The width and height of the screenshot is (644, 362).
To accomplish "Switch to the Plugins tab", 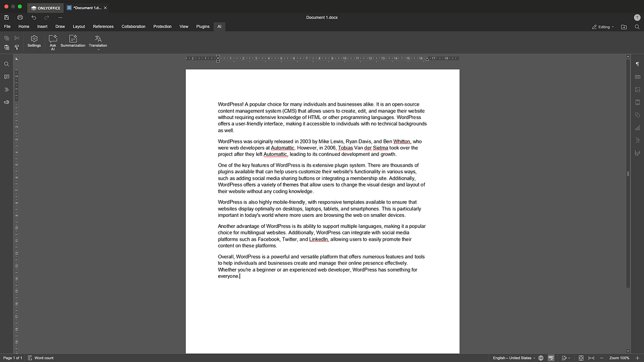I will point(203,27).
